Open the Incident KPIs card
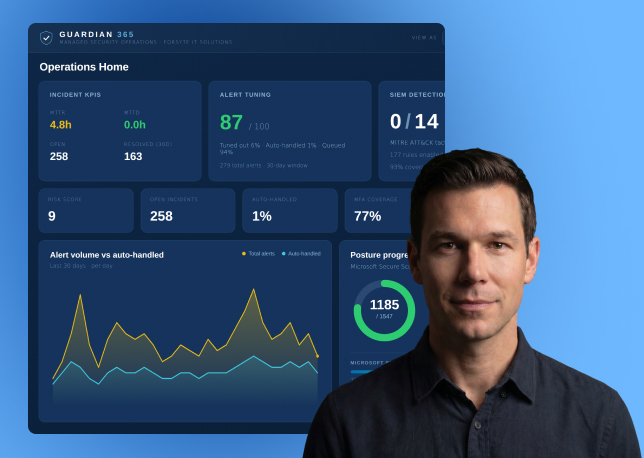The image size is (644, 458). [x=120, y=131]
